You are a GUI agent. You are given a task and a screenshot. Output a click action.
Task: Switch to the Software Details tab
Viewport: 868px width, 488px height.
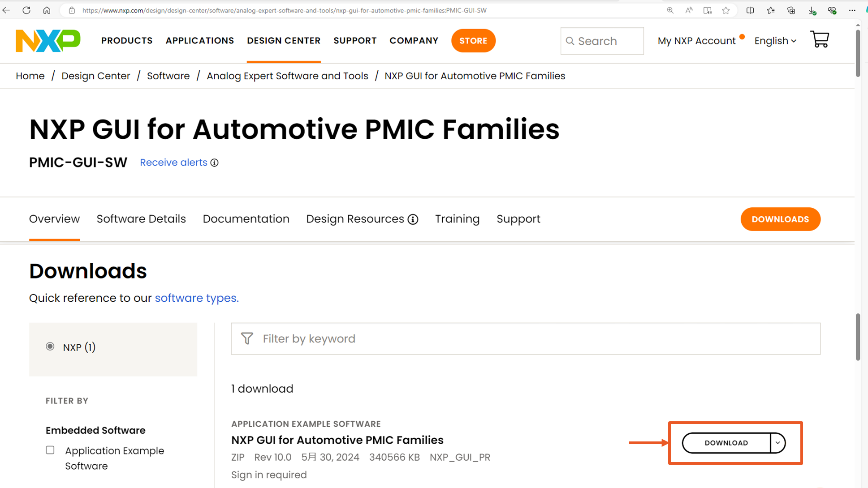click(x=141, y=219)
